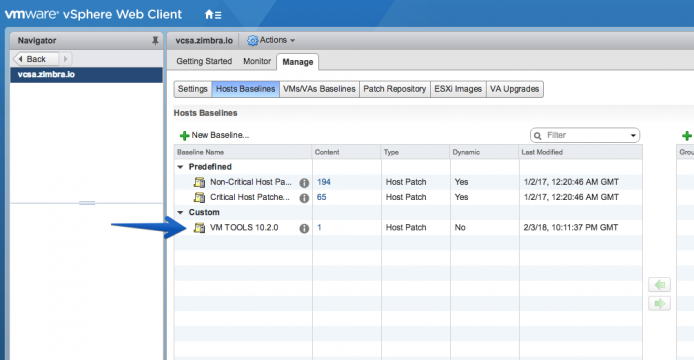
Task: Click the green right arrow button
Action: [x=659, y=303]
